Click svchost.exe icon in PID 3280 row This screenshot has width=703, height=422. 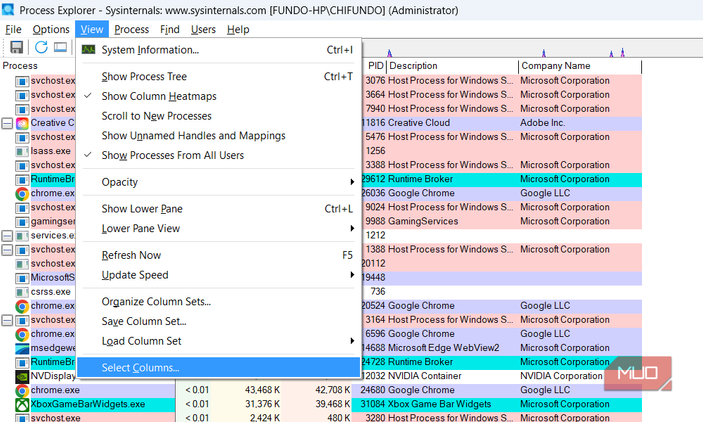(x=22, y=418)
